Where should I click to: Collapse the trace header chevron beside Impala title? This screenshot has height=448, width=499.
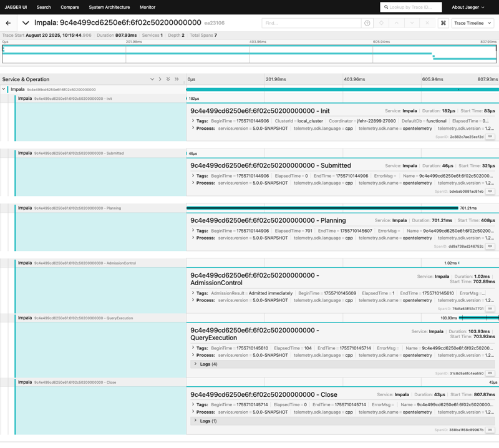[x=26, y=23]
